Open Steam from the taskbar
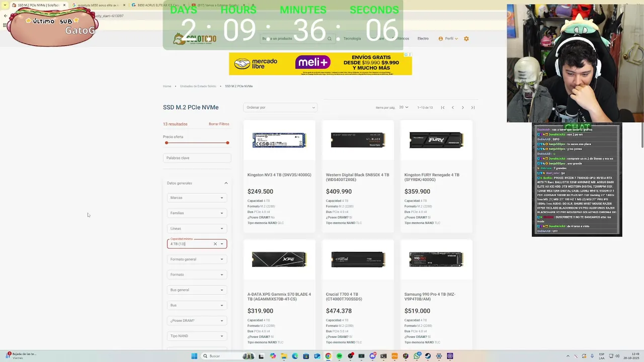Image resolution: width=644 pixels, height=362 pixels. pyautogui.click(x=428, y=356)
